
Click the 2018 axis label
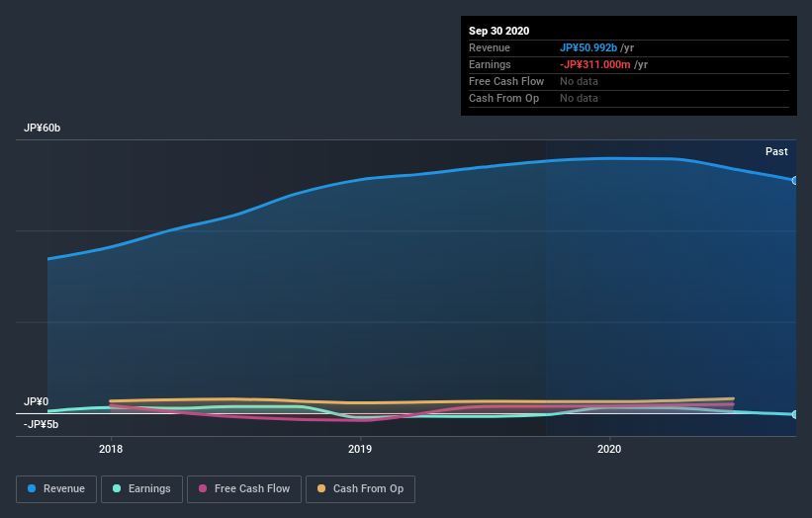point(111,449)
